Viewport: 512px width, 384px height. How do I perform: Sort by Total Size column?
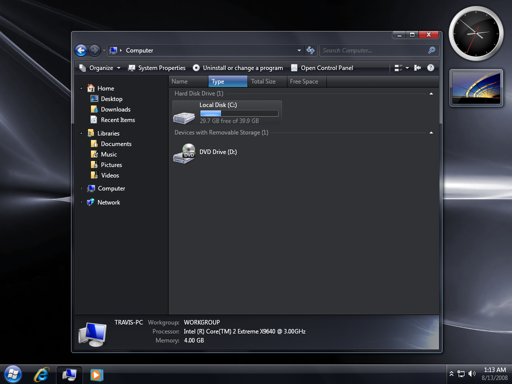point(267,82)
